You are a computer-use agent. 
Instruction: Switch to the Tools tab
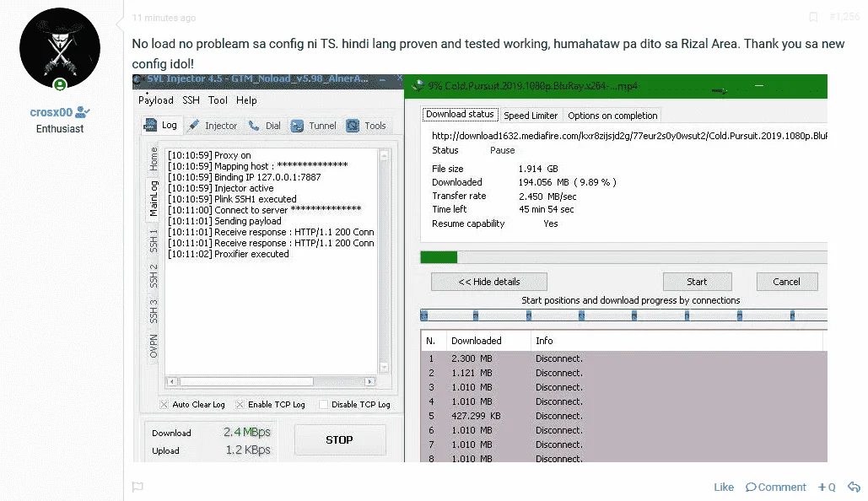click(366, 126)
